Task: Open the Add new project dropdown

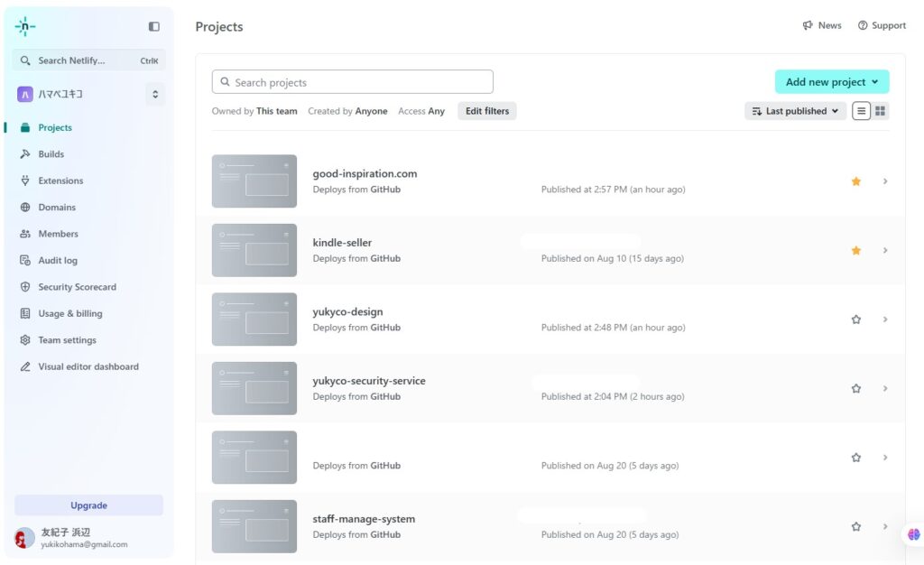Action: click(x=831, y=82)
